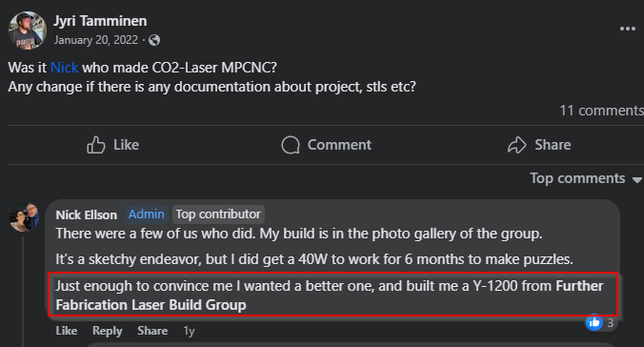644x347 pixels.
Task: Click the Top comments dropdown arrow
Action: pyautogui.click(x=637, y=179)
